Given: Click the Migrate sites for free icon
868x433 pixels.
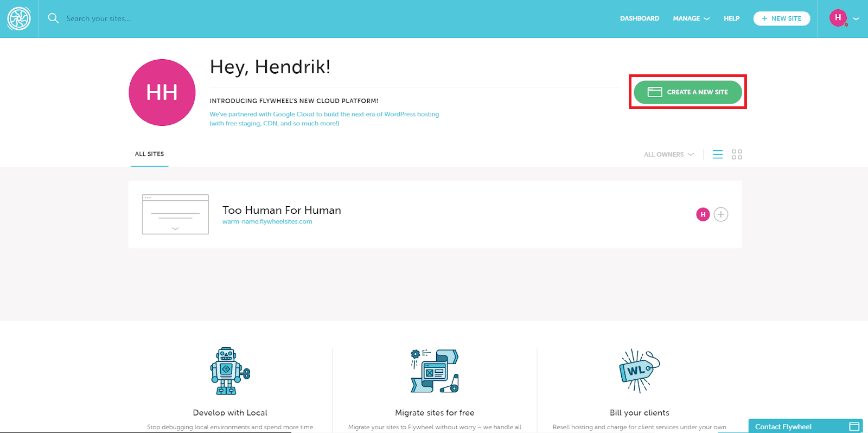Looking at the screenshot, I should [x=435, y=371].
